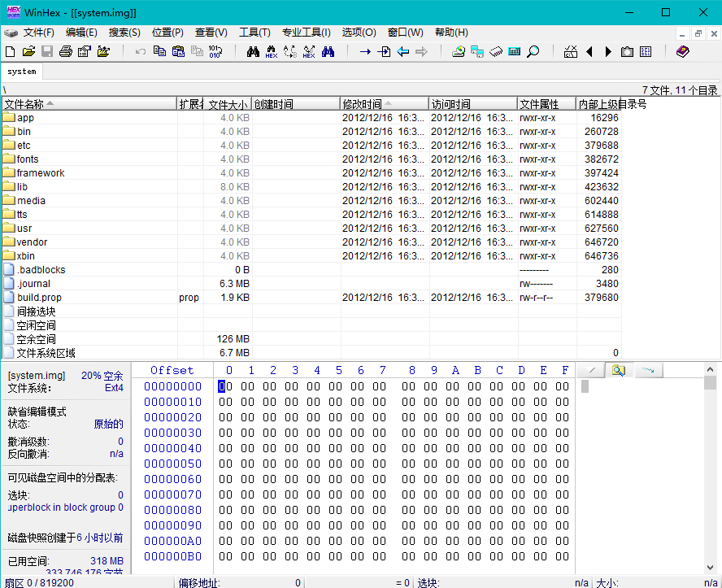Click the Offset header in hex view
The height and width of the screenshot is (588, 722).
coord(172,370)
